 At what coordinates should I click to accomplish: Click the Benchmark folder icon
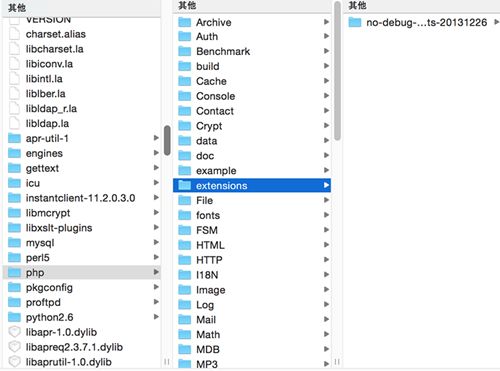tap(184, 51)
